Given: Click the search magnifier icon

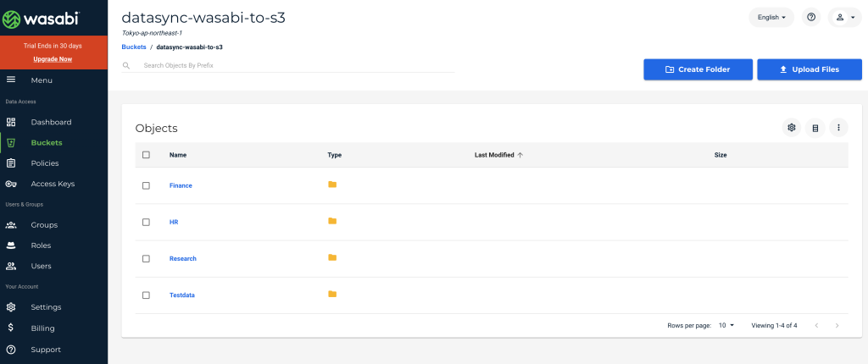Looking at the screenshot, I should (x=126, y=65).
